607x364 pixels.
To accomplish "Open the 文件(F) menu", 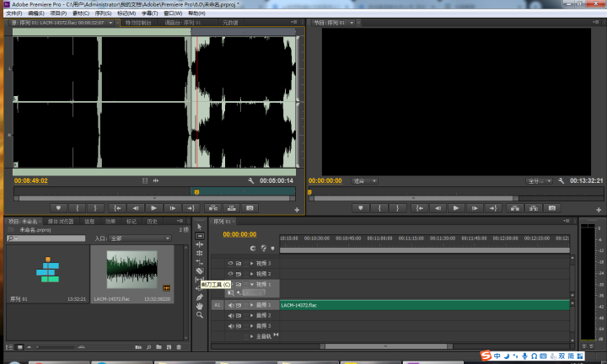I will point(14,13).
